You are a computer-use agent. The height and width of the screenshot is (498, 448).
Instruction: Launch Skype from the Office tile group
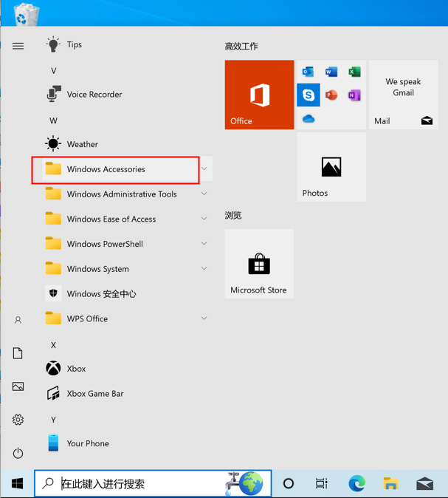pos(308,95)
